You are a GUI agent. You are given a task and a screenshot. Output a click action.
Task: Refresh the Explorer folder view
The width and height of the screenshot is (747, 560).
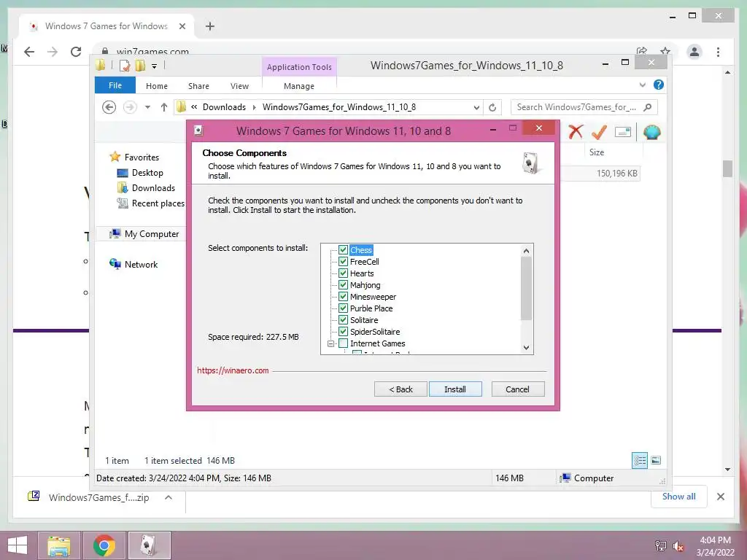pos(492,108)
